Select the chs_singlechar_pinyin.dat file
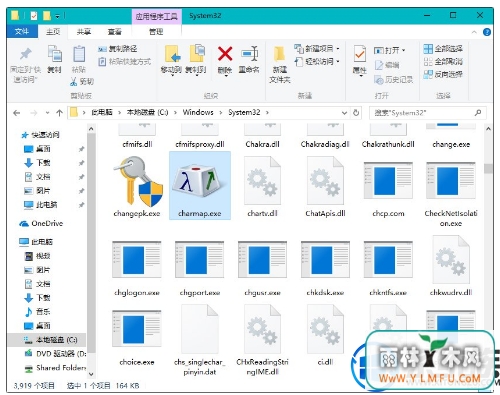The image size is (500, 395). 199,340
